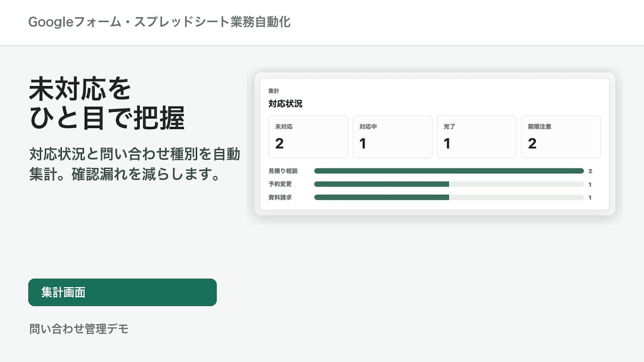
Task: Open the 未対応 count card
Action: click(308, 137)
